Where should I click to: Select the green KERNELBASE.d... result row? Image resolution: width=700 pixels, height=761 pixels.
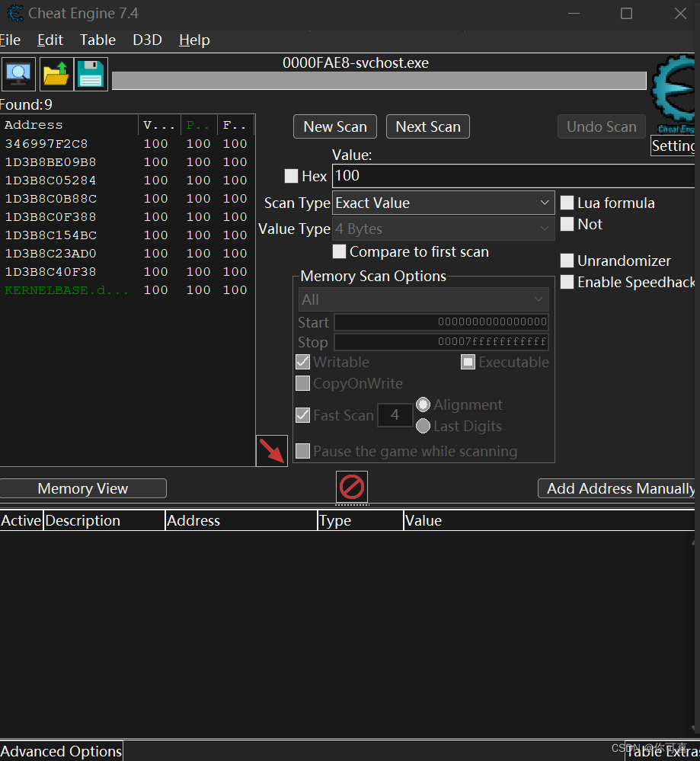click(127, 290)
